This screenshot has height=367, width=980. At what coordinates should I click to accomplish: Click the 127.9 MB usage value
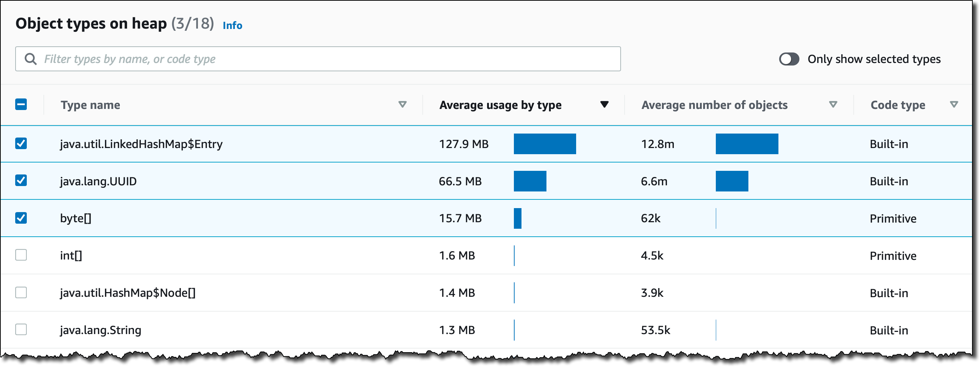(464, 144)
